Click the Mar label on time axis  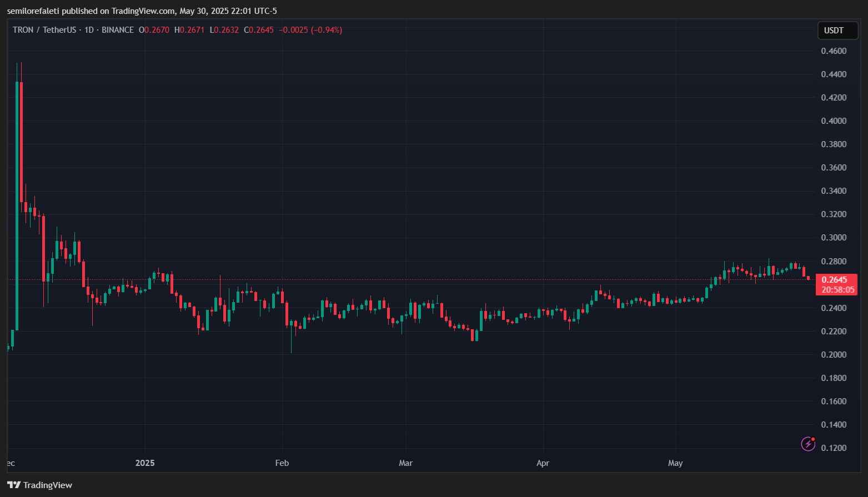tap(405, 463)
